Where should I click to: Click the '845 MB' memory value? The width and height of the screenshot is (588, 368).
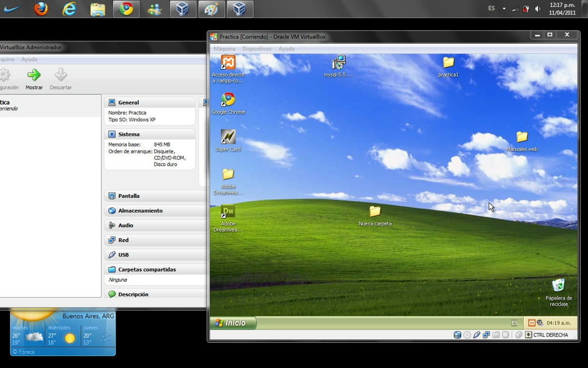[162, 144]
